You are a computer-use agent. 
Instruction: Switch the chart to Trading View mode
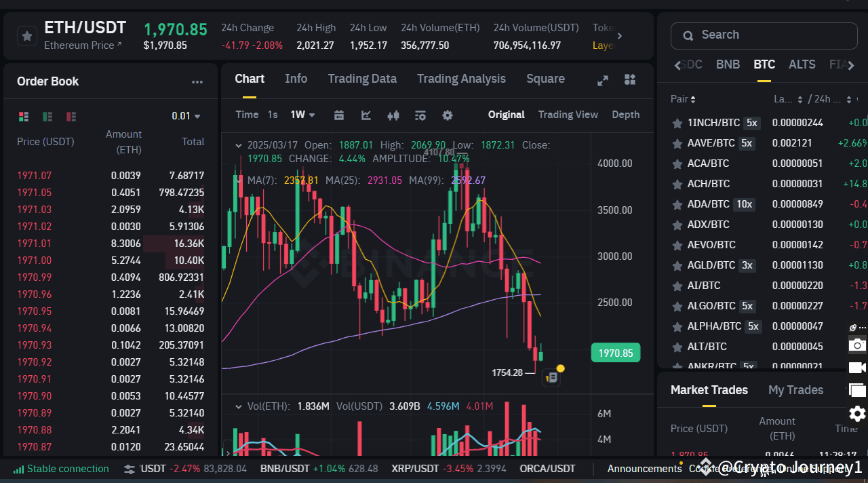(x=568, y=115)
